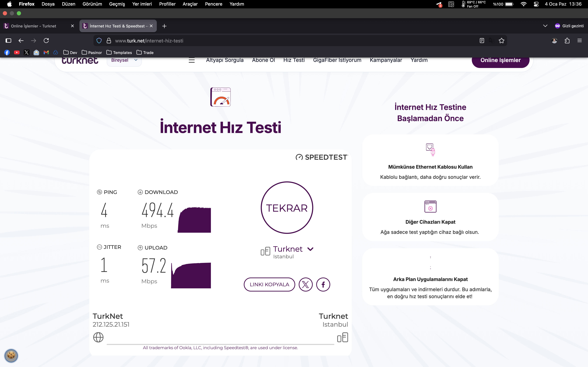588x367 pixels.
Task: Open Yer imleri menu in menu bar
Action: coord(142,4)
